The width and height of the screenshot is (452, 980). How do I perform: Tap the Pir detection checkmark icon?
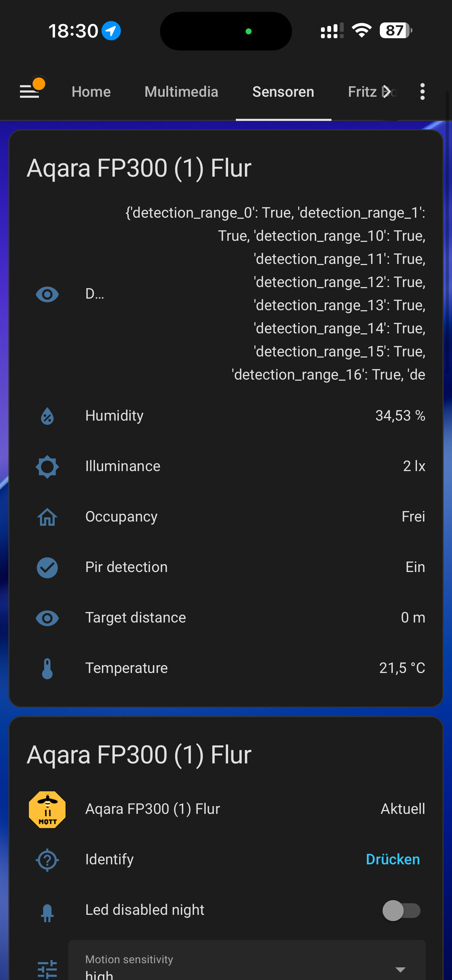point(47,567)
